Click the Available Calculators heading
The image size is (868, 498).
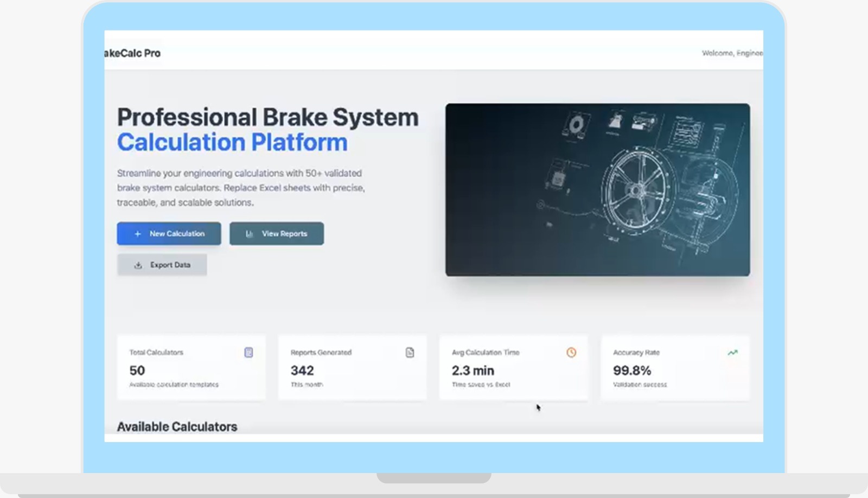(x=177, y=427)
